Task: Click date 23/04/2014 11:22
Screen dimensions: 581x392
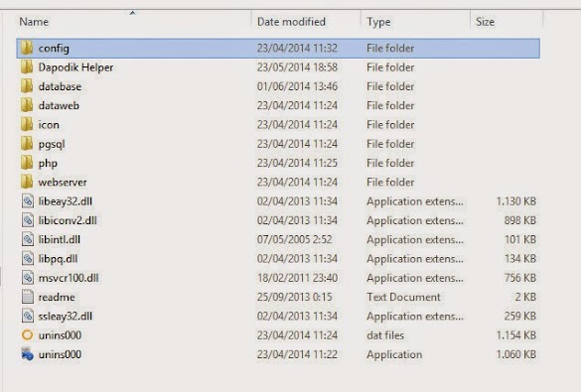Action: 298,354
